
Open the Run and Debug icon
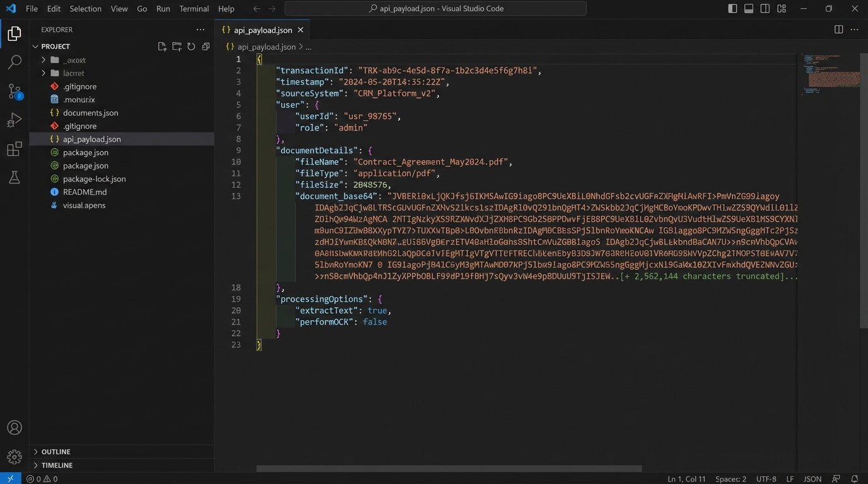pos(14,120)
